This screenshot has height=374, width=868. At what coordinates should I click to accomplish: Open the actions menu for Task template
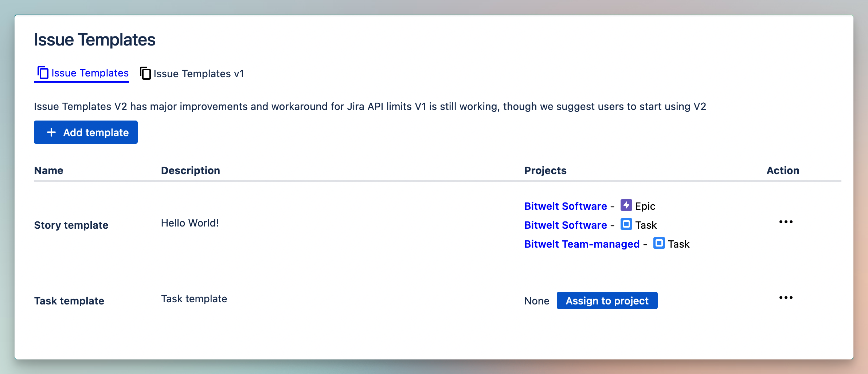click(x=786, y=297)
